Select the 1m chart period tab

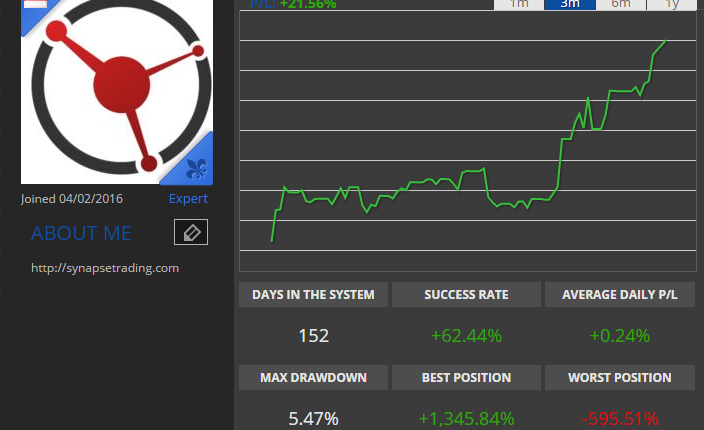point(519,4)
